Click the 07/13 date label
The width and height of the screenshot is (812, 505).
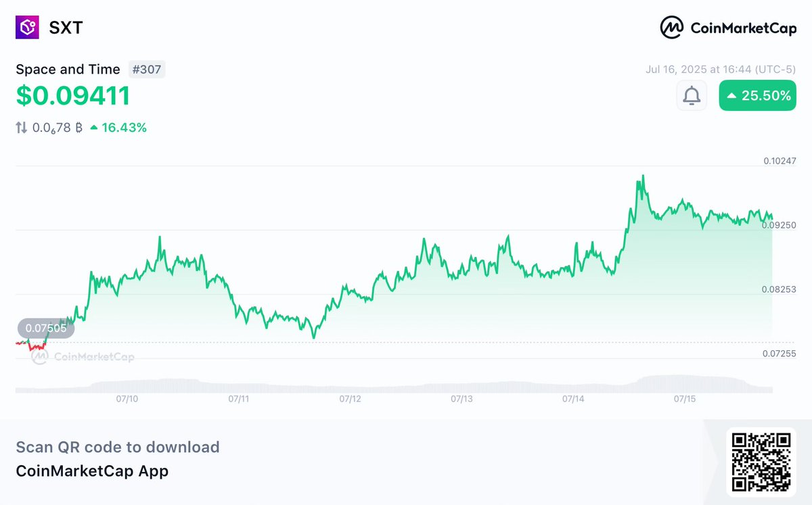(x=462, y=400)
